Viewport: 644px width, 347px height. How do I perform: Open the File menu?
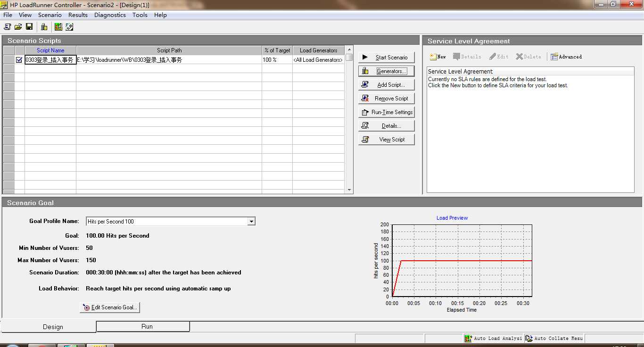tap(8, 15)
